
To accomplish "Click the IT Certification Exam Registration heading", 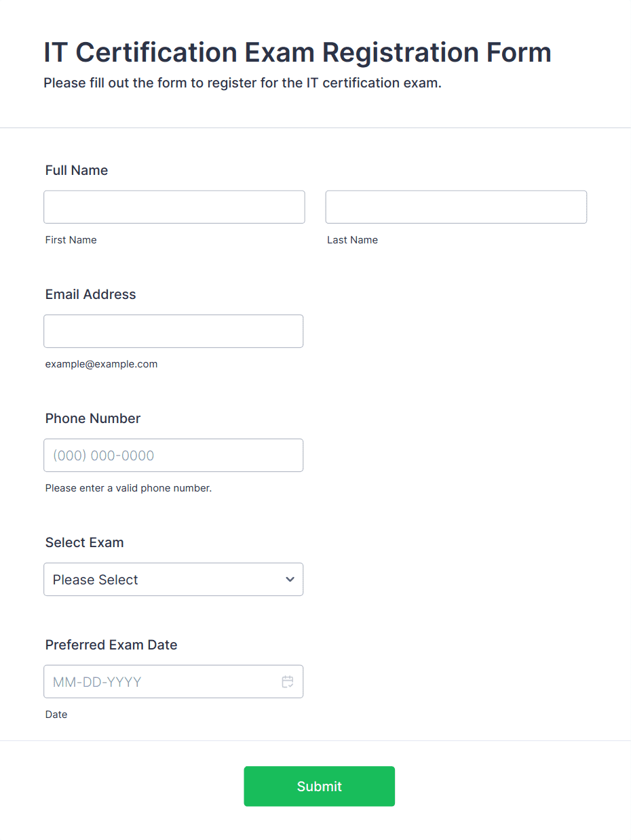I will click(x=298, y=52).
